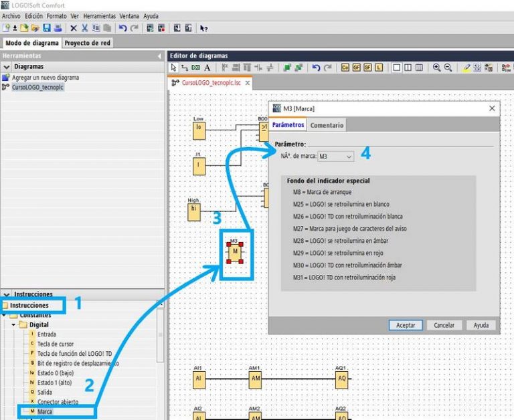Collapse the Diagramas panel section
The height and width of the screenshot is (420, 514).
[7, 67]
